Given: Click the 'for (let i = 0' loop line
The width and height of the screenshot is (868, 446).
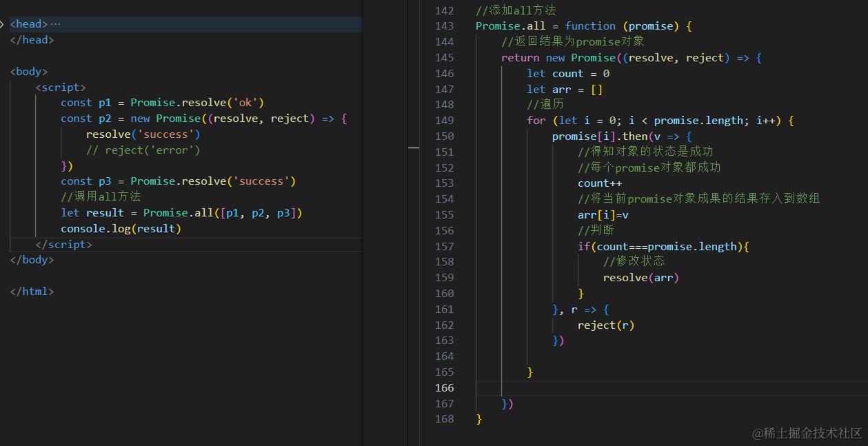Looking at the screenshot, I should point(660,121).
